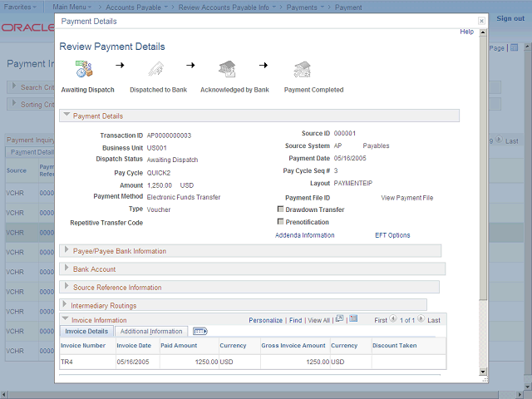The image size is (532, 399).
Task: Open Review Accounts Payable Info breadcrumb
Action: (x=227, y=7)
